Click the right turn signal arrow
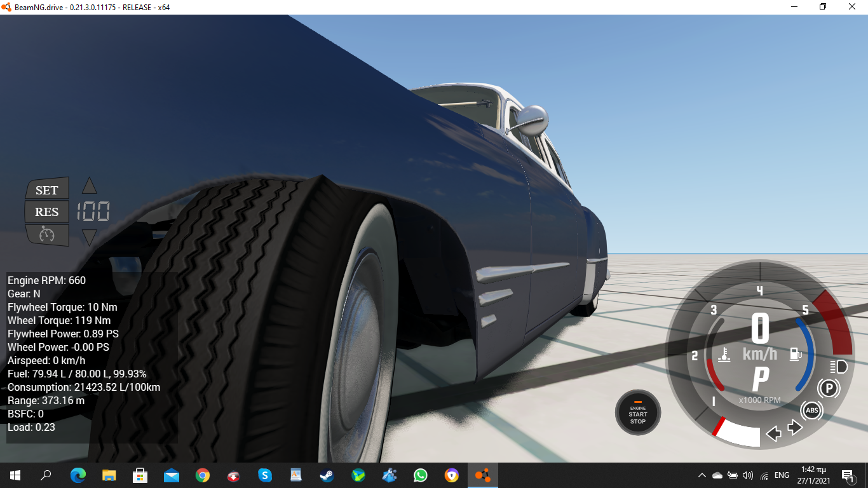This screenshot has height=488, width=868. (x=795, y=427)
